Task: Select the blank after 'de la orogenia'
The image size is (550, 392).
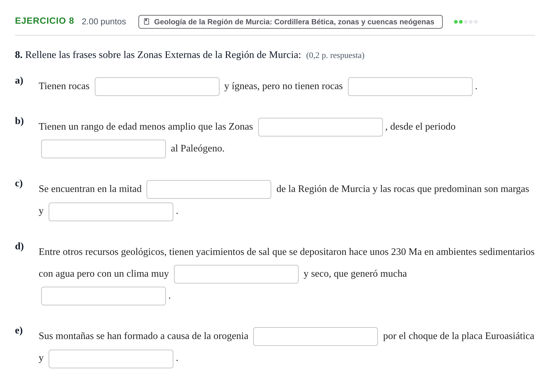Action: click(316, 337)
